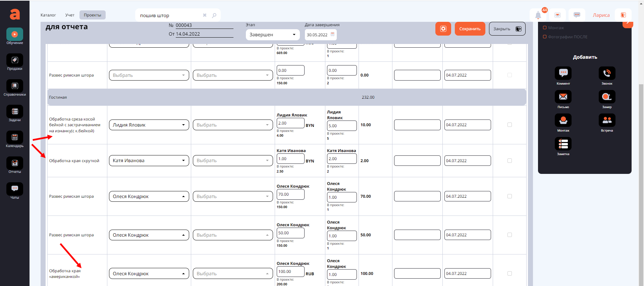644x286 pixels.
Task: Open the Чаты sidebar icon
Action: (15, 189)
